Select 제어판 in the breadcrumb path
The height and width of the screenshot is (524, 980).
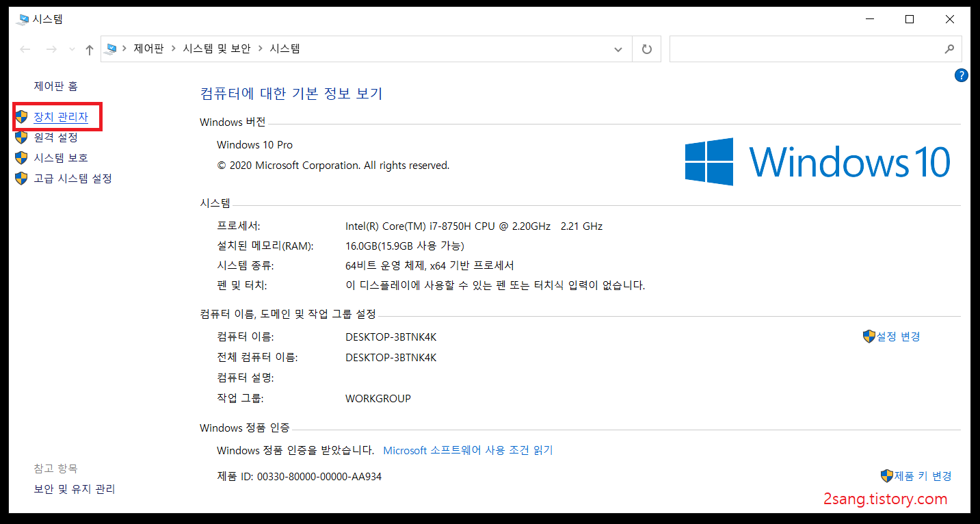(148, 49)
